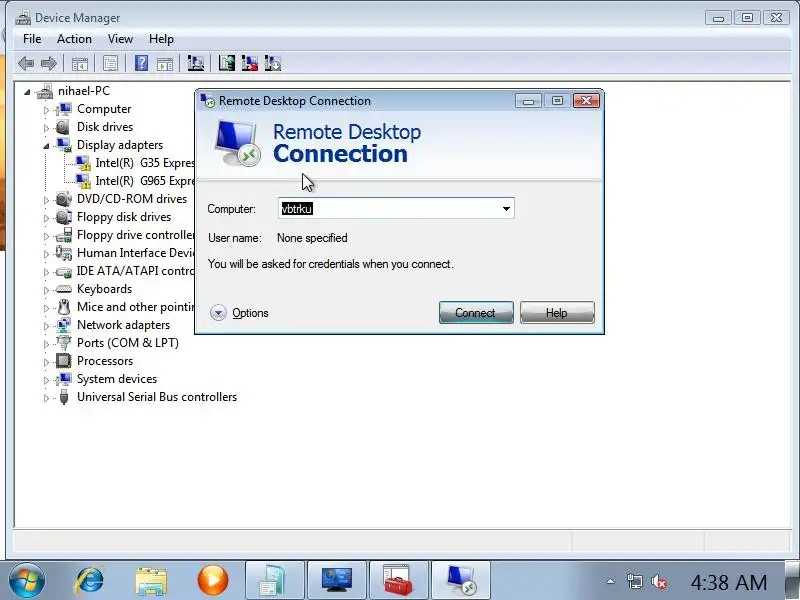This screenshot has width=800, height=600.
Task: Open the View menu
Action: 120,39
